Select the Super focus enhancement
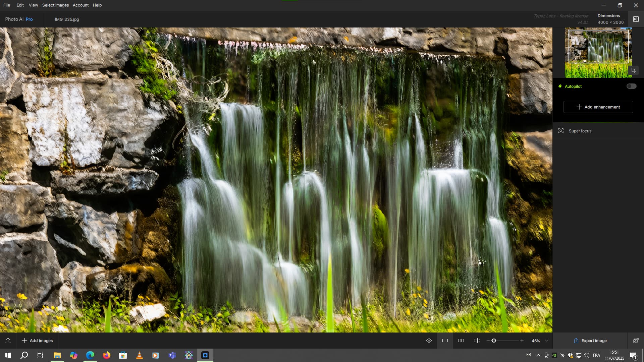 [x=580, y=131]
